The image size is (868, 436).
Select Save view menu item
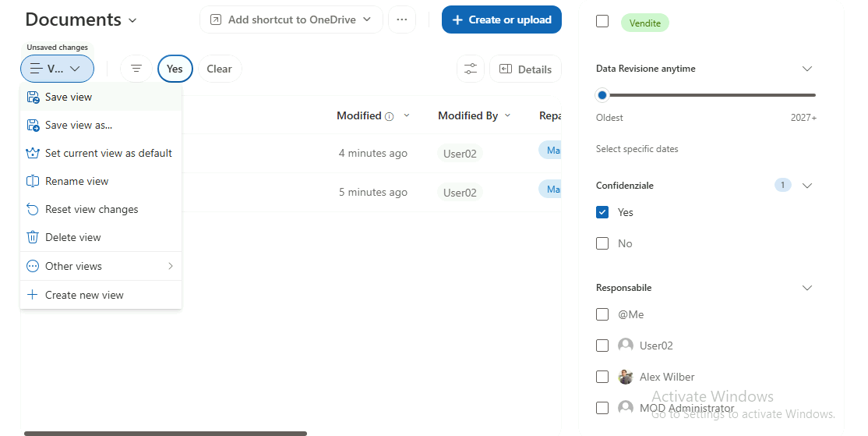101,97
